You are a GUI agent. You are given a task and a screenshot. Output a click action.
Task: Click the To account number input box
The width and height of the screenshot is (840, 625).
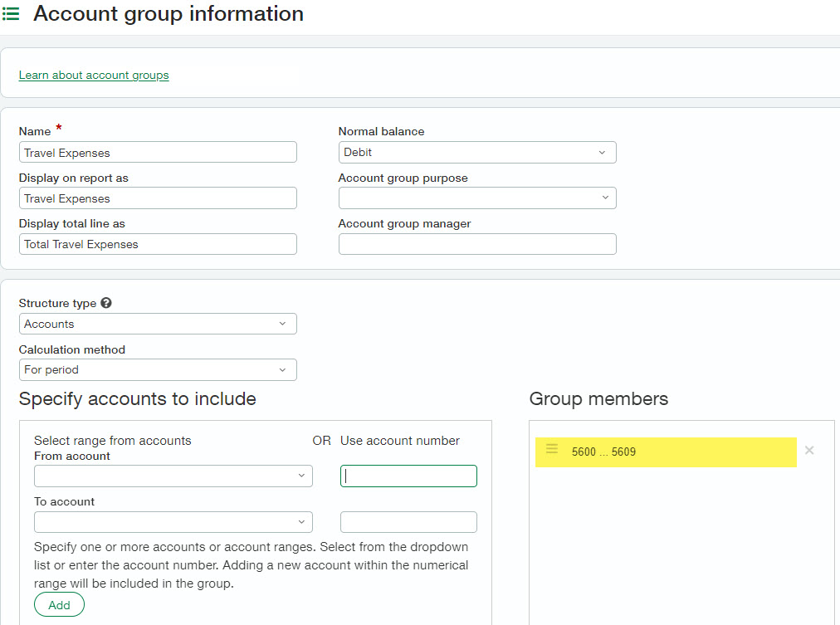pos(408,522)
